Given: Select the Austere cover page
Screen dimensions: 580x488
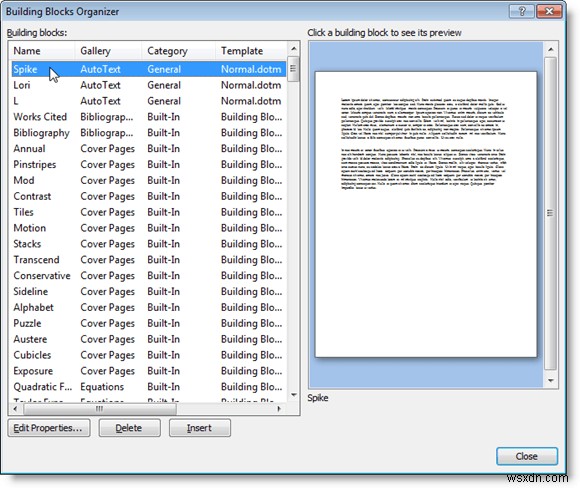Looking at the screenshot, I should [x=149, y=339].
